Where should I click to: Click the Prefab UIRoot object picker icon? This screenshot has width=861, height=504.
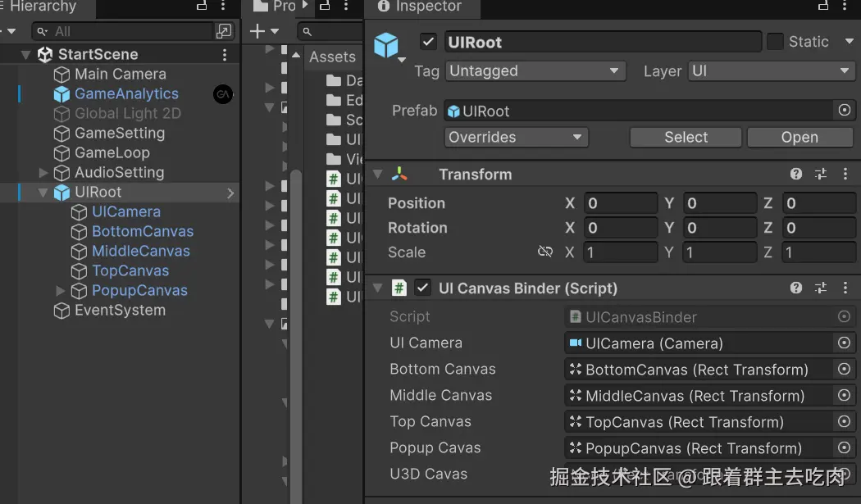click(844, 111)
